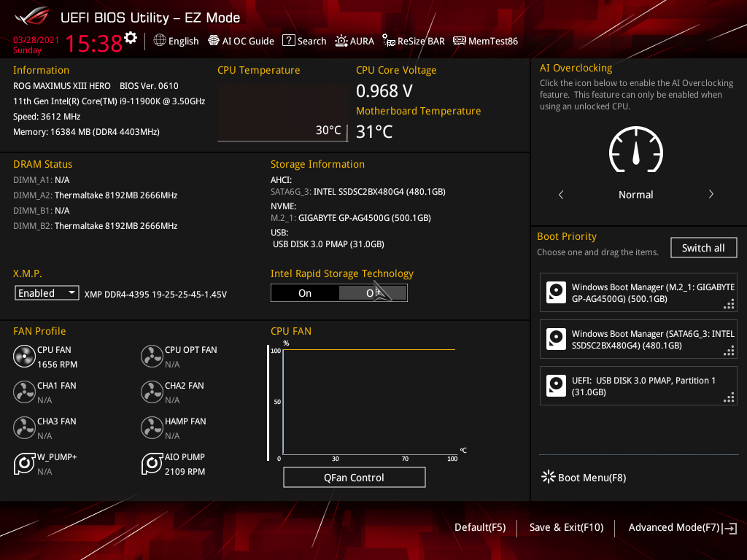The image size is (747, 560).
Task: Click the CPU FAN icon
Action: (x=24, y=357)
